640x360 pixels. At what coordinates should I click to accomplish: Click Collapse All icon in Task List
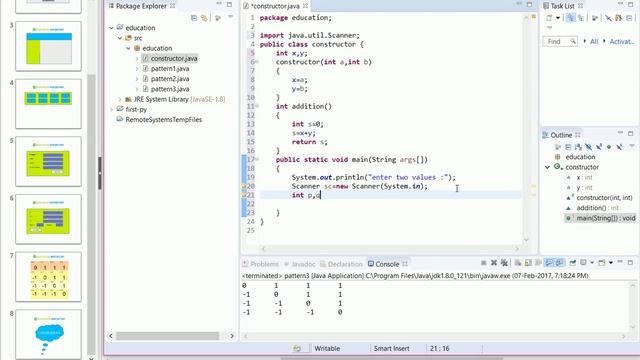[629, 18]
